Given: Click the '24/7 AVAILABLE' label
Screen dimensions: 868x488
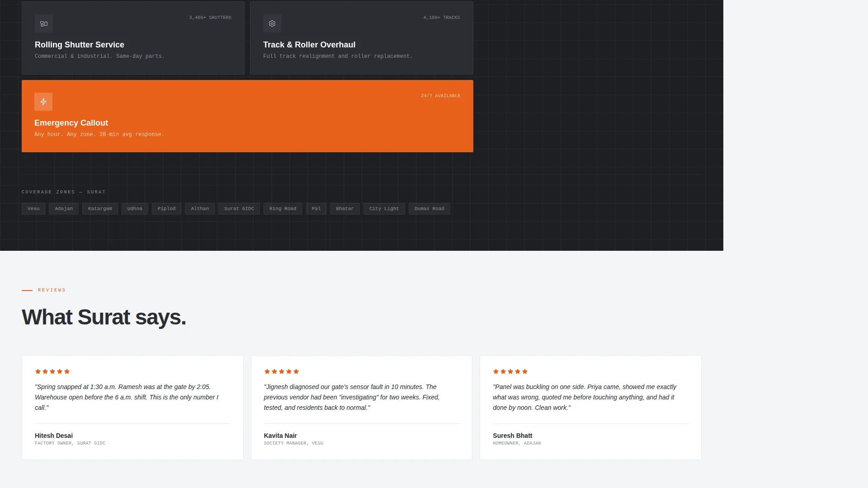Looking at the screenshot, I should pyautogui.click(x=441, y=96).
